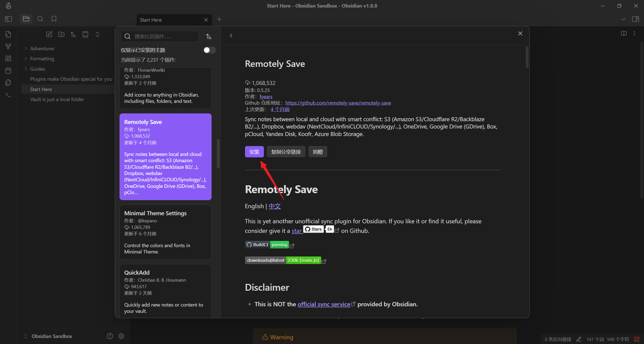Click the templates ribbon icon
Screen dimensions: 644x344
(8, 82)
